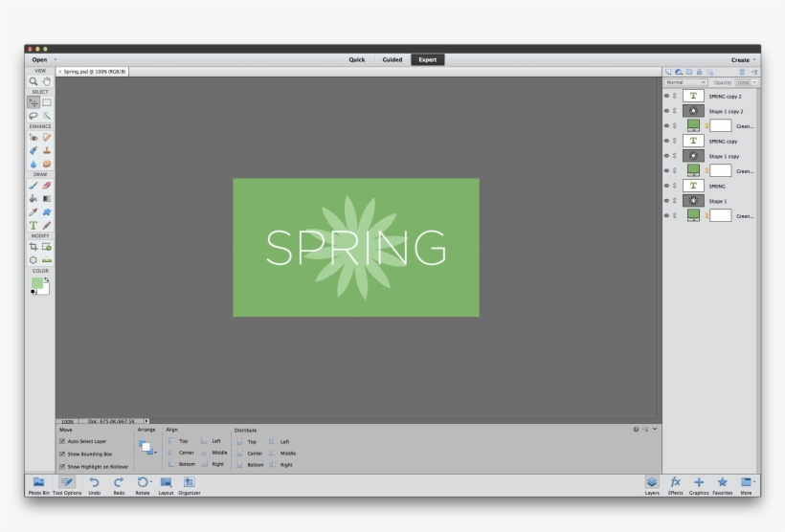This screenshot has height=532, width=785.
Task: Select the Paint Bucket tool
Action: [34, 199]
